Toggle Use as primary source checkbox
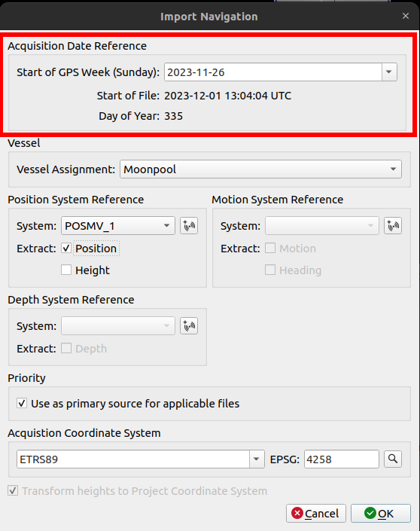Screen dimensions: 420x531 (x=22, y=403)
